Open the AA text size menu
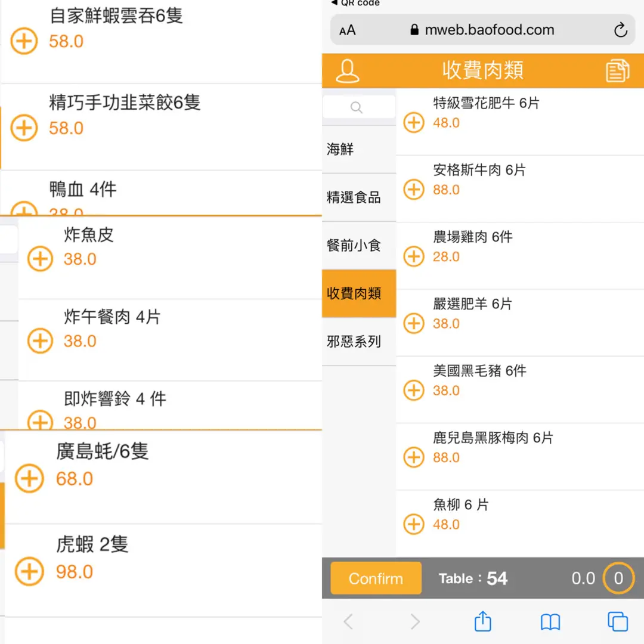 click(348, 30)
